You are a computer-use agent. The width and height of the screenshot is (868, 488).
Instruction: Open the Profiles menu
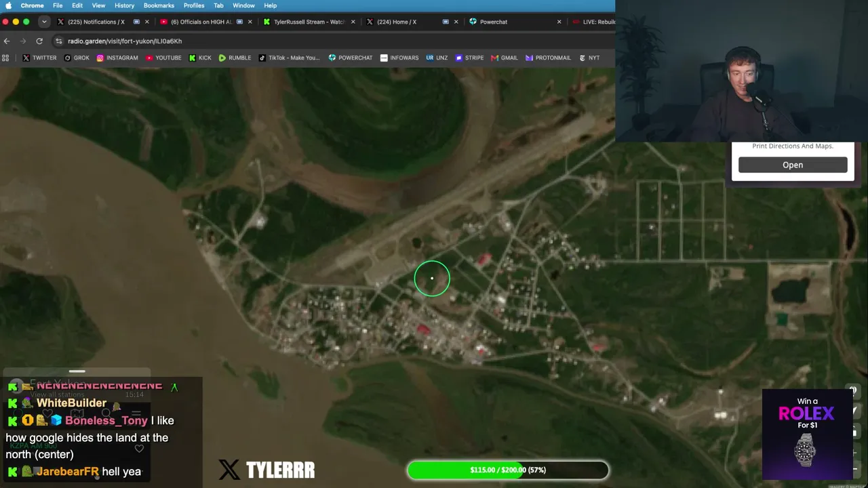[x=194, y=5]
